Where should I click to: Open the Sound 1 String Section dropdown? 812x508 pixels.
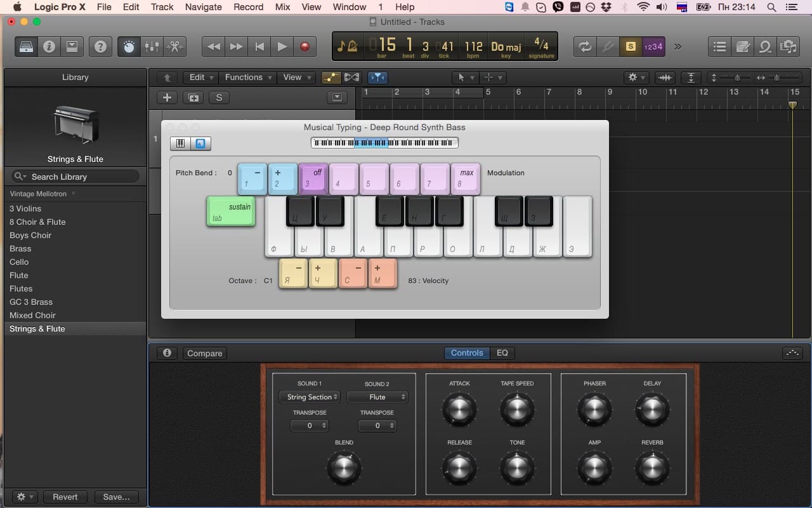[310, 397]
